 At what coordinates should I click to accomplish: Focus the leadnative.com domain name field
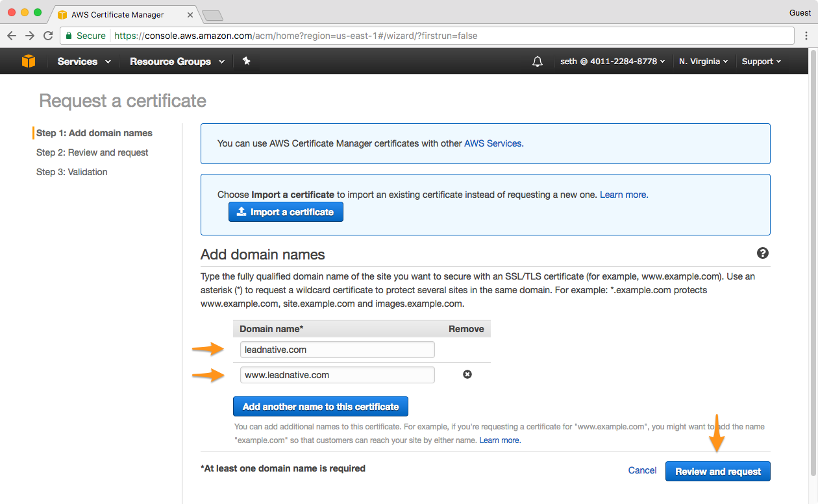pos(337,350)
